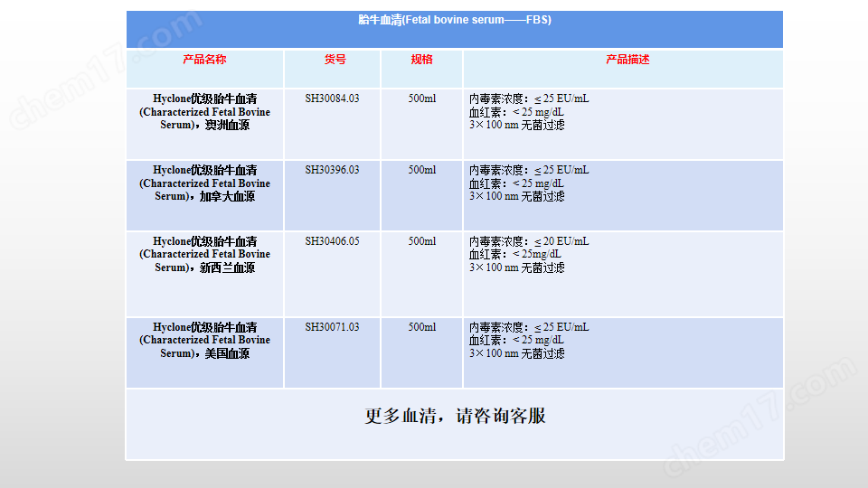Click product name with 新西兰血源
This screenshot has height=488, width=868.
pyautogui.click(x=205, y=255)
